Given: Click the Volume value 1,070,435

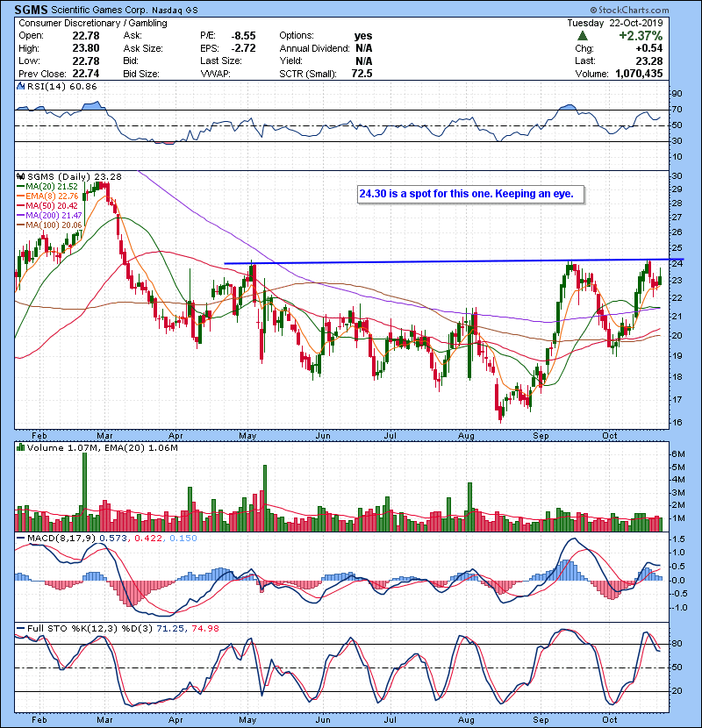Looking at the screenshot, I should pos(639,74).
